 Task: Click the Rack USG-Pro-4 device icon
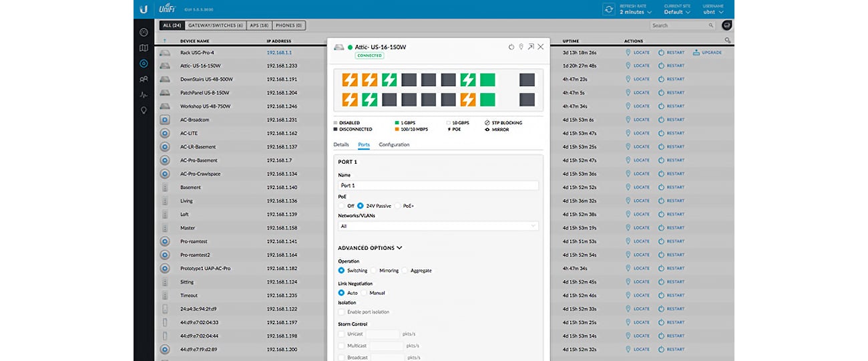(165, 52)
